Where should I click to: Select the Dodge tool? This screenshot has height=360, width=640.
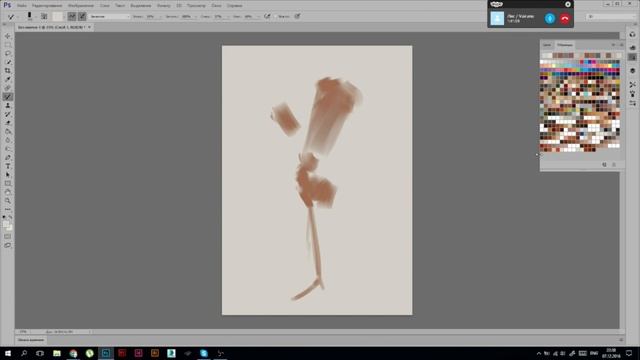[x=8, y=149]
